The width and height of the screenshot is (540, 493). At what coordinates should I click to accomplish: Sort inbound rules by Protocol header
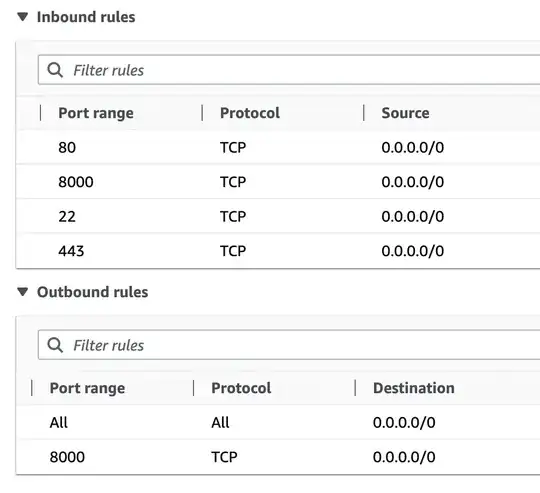[250, 113]
